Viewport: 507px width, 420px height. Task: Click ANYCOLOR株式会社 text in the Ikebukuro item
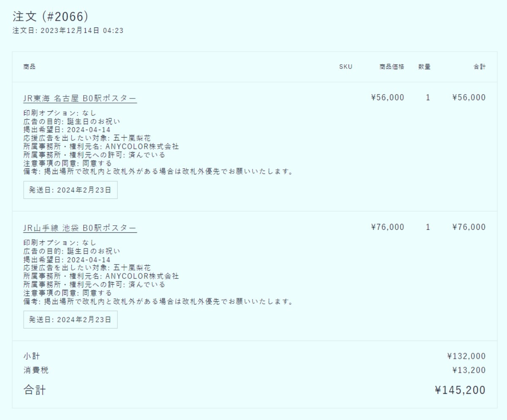point(142,276)
